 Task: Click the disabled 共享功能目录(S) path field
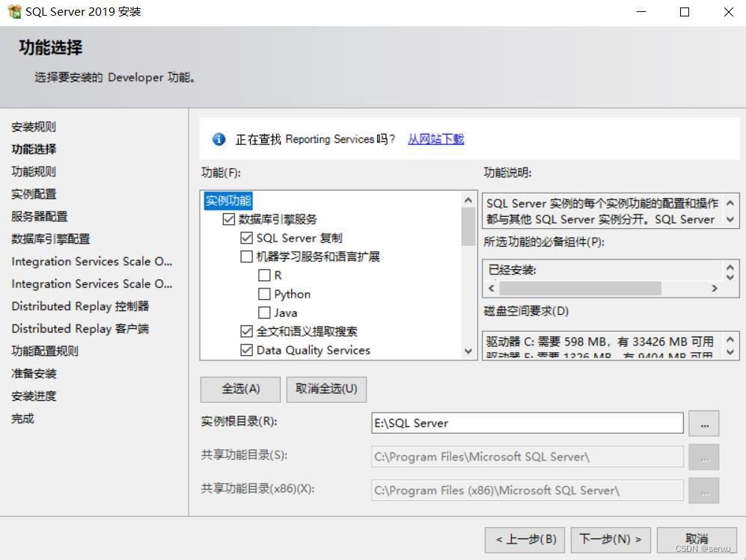tap(528, 457)
